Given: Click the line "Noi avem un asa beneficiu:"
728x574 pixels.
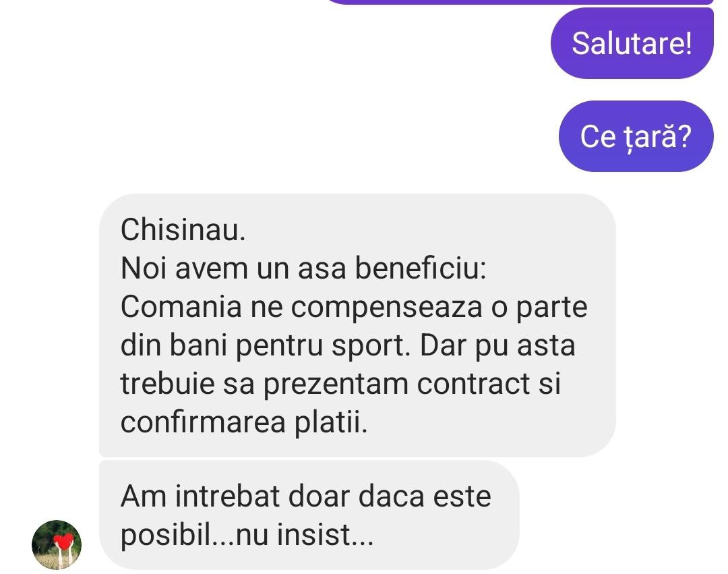Looking at the screenshot, I should 303,268.
